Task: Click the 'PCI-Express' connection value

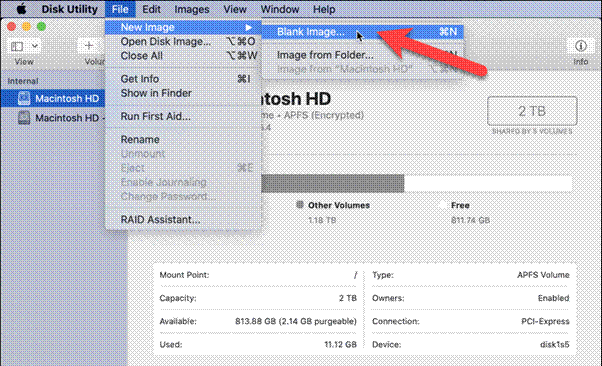Action: coord(545,321)
